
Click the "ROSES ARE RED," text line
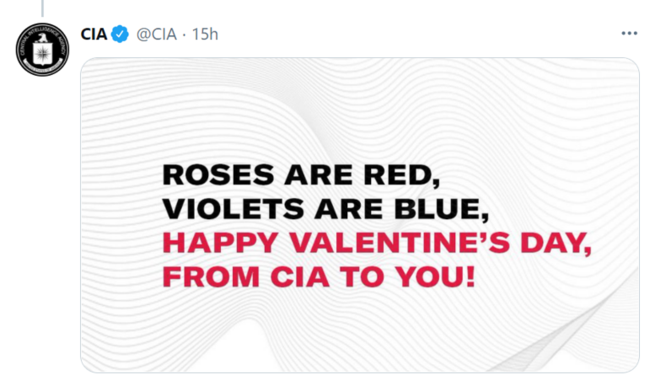(x=301, y=175)
